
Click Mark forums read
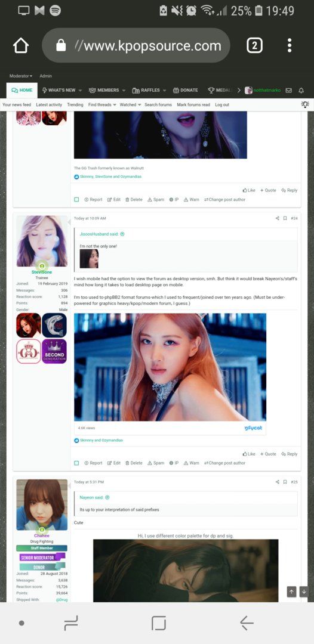pyautogui.click(x=193, y=105)
